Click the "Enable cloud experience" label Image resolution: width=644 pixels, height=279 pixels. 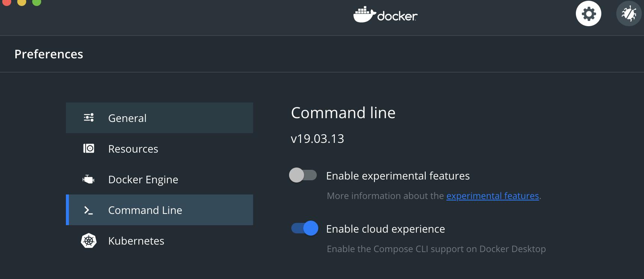click(385, 229)
